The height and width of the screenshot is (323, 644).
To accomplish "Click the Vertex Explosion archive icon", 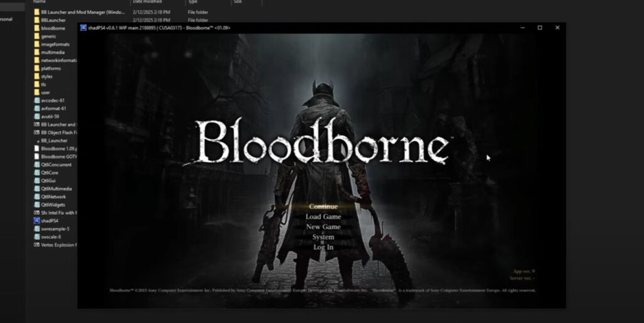I will [x=37, y=244].
